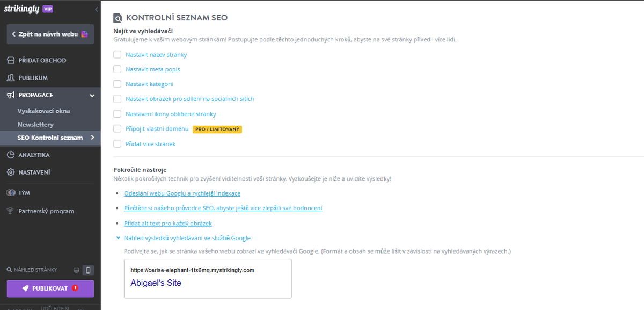The image size is (644, 310).
Task: Collapse the Náhled výsledků vyhledávání section
Action: click(118, 237)
